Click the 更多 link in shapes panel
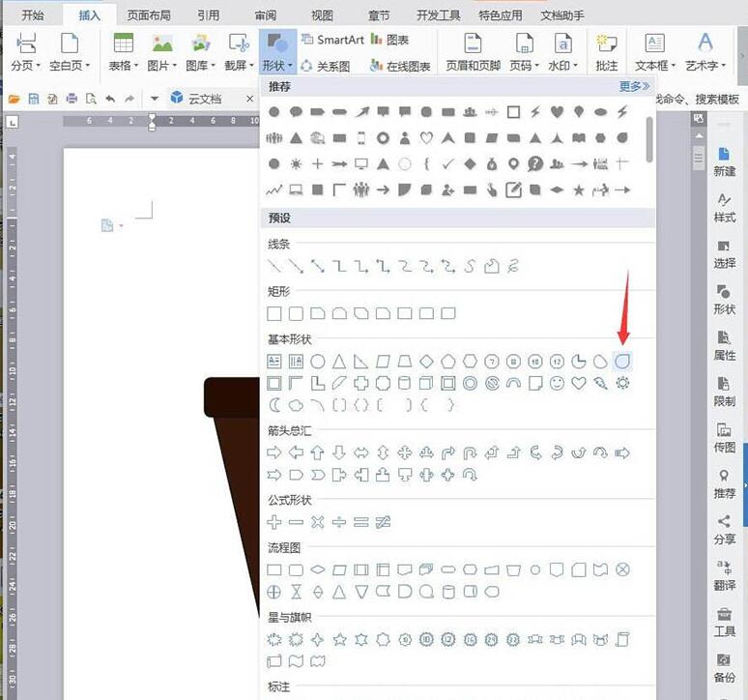The image size is (748, 700). [x=635, y=86]
